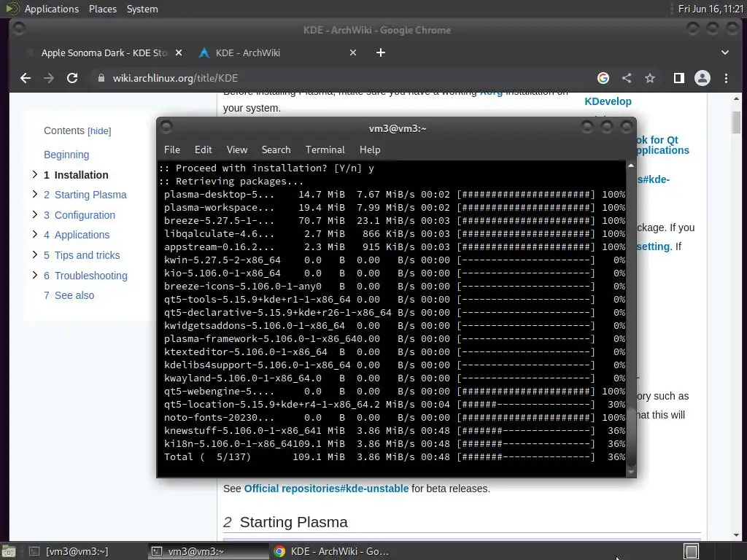Viewport: 747px width, 560px height.
Task: Click Chrome page scrollbar down arrow
Action: click(736, 534)
